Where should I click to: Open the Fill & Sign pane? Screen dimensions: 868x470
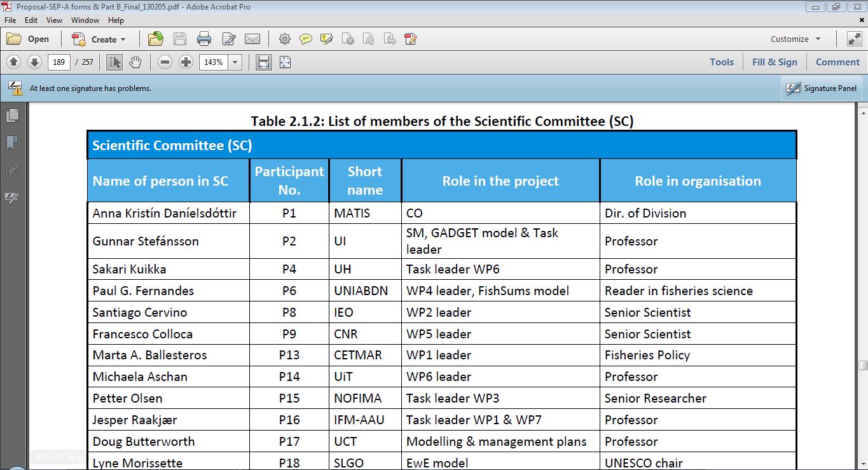775,62
